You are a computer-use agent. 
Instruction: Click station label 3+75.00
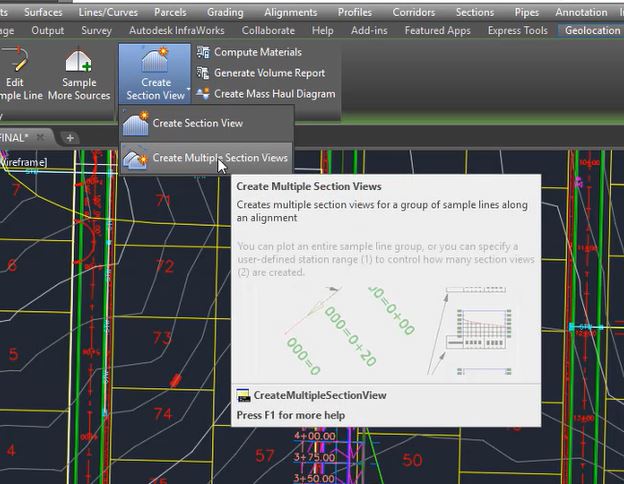(314, 457)
